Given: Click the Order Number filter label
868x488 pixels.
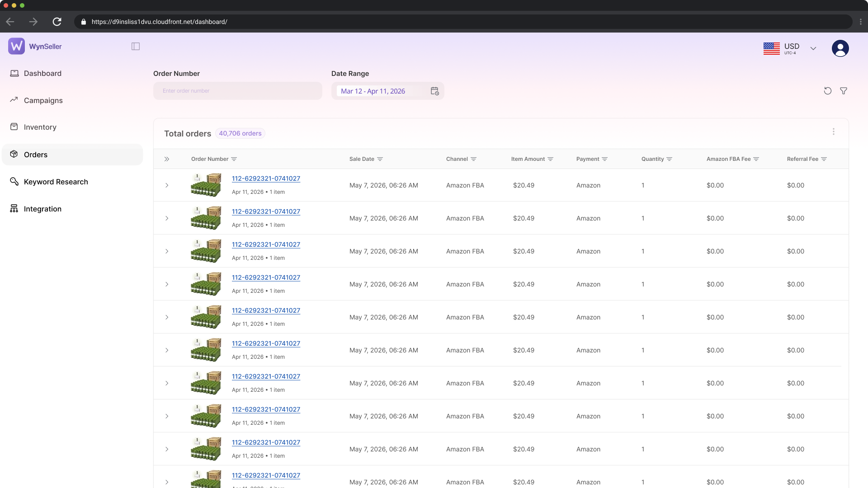Looking at the screenshot, I should tap(176, 74).
